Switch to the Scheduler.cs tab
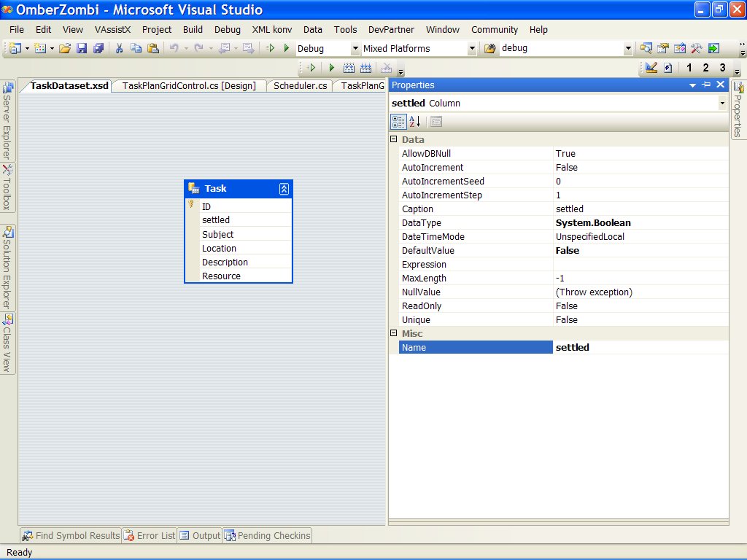Screen dimensions: 747x560 [300, 86]
